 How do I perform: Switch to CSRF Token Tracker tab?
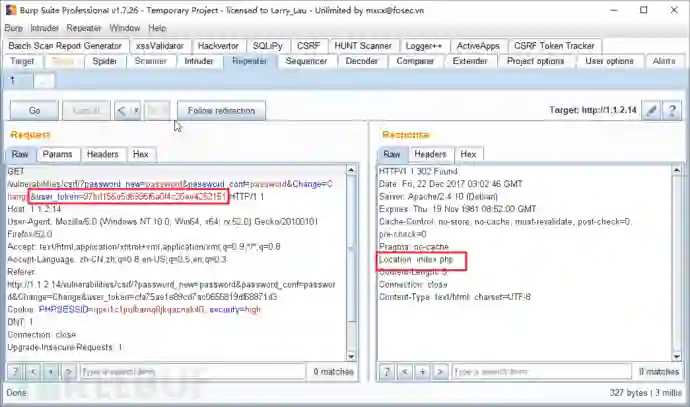click(x=554, y=46)
